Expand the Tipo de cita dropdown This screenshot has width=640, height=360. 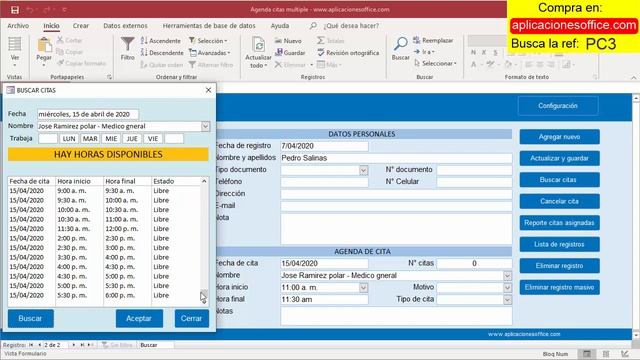[507, 300]
